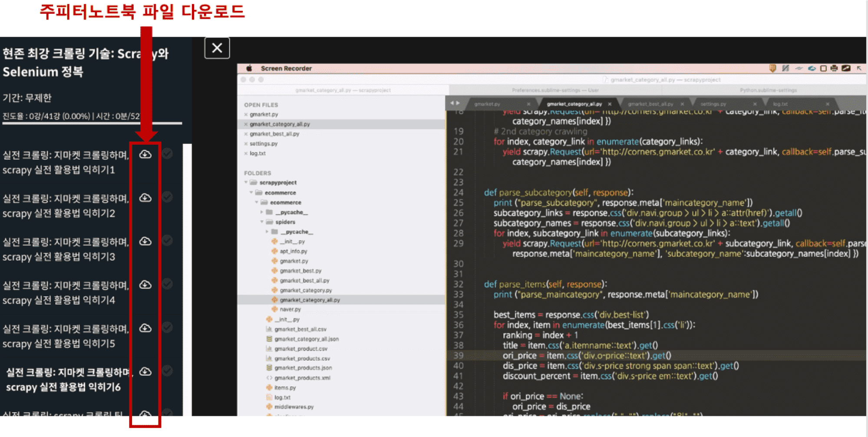
Task: Open lesson scrapy 실전 활용법 익히기1
Action: pos(66,162)
